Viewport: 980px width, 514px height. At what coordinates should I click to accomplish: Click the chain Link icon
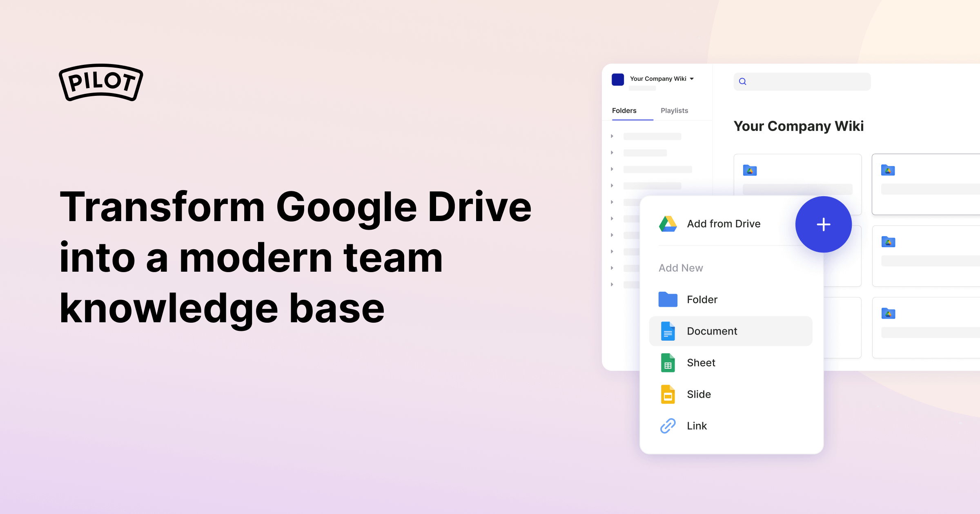(x=668, y=426)
